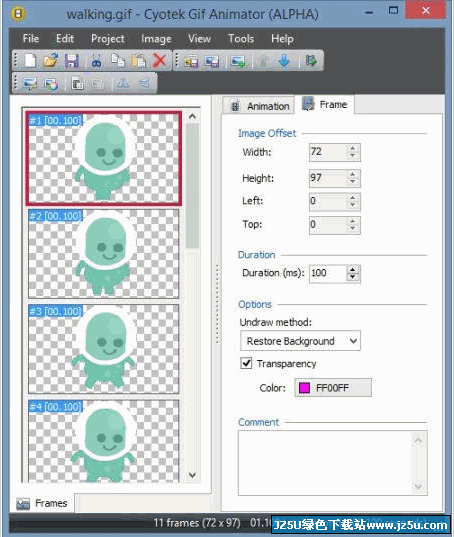Click the application icon in title bar
Screen dimensions: 454x537
tap(18, 14)
